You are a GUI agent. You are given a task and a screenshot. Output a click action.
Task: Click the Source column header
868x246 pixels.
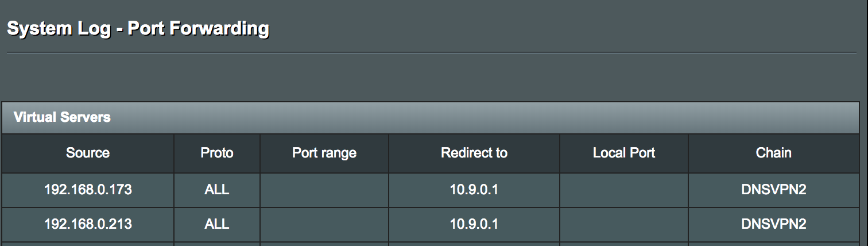pos(88,153)
